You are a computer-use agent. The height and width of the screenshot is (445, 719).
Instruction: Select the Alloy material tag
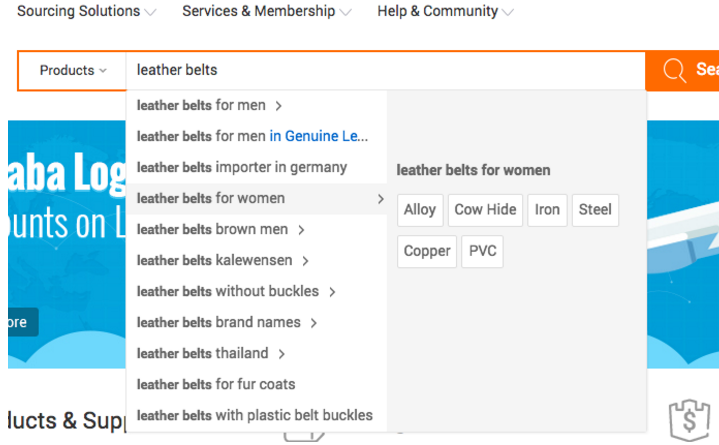click(x=420, y=210)
